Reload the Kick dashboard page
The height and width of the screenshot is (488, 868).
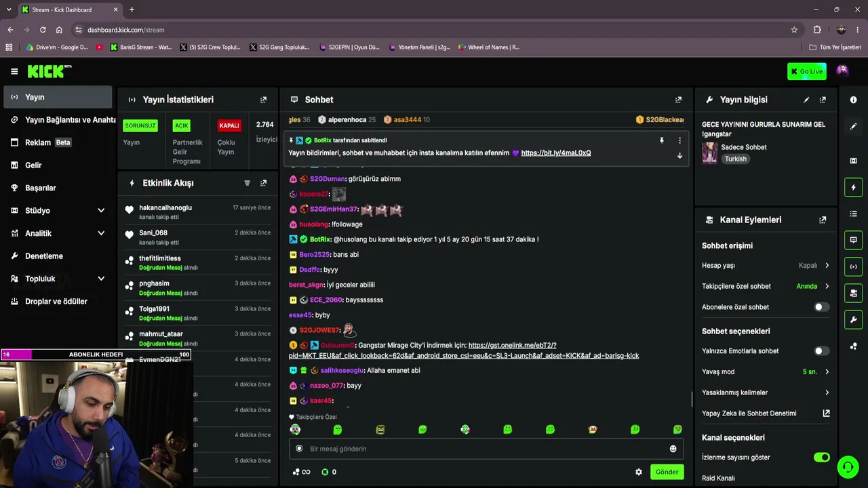coord(43,30)
